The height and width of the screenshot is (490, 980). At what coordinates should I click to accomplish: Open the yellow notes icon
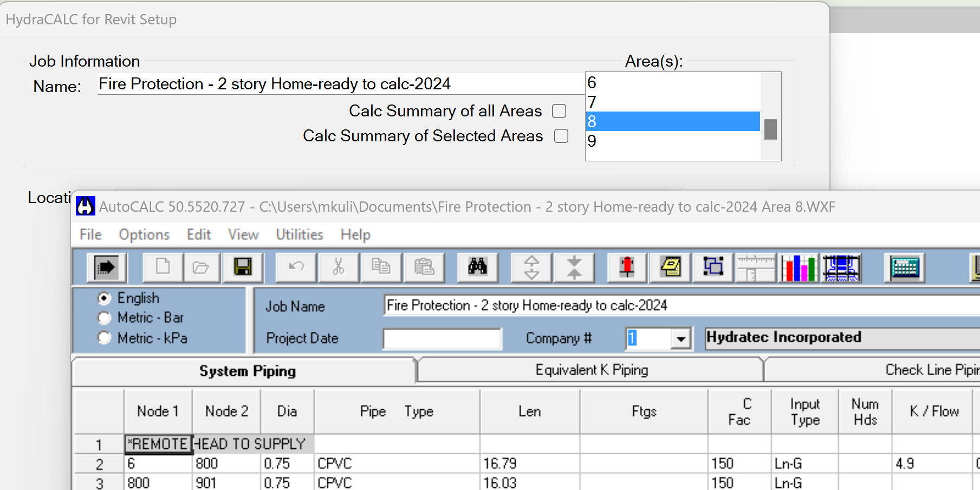click(671, 267)
